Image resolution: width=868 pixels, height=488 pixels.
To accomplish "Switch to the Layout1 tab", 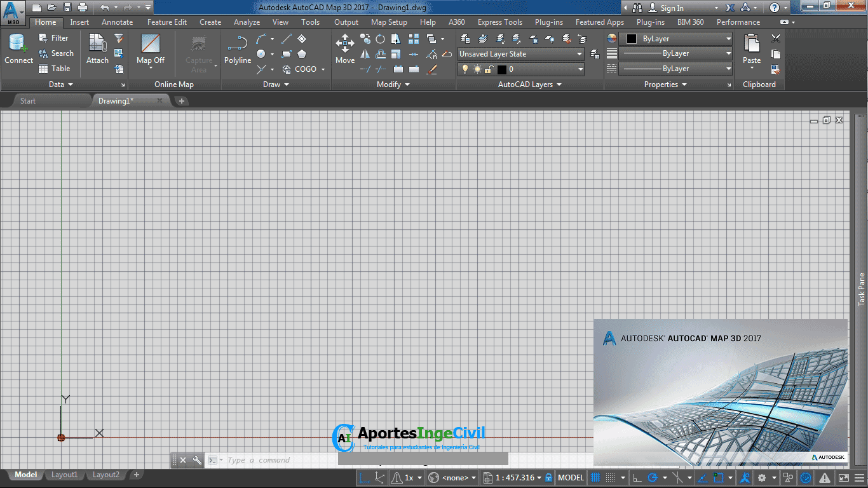I will tap(65, 475).
